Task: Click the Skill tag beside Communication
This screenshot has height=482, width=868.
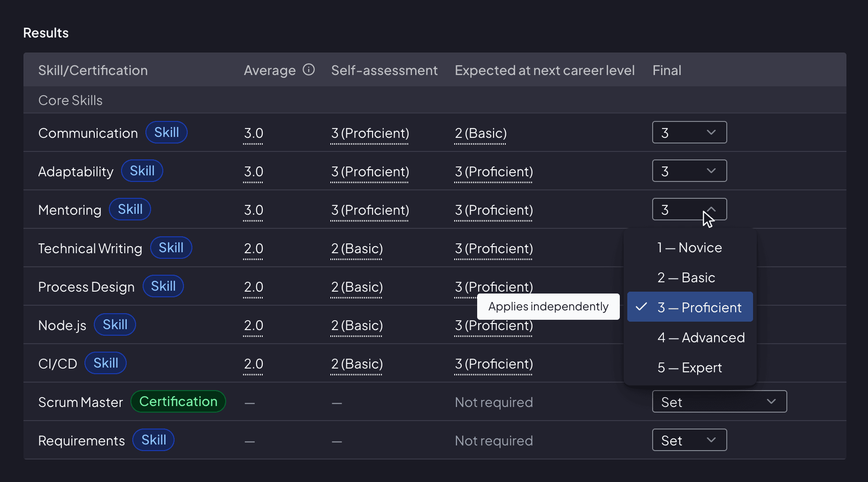Action: tap(167, 133)
